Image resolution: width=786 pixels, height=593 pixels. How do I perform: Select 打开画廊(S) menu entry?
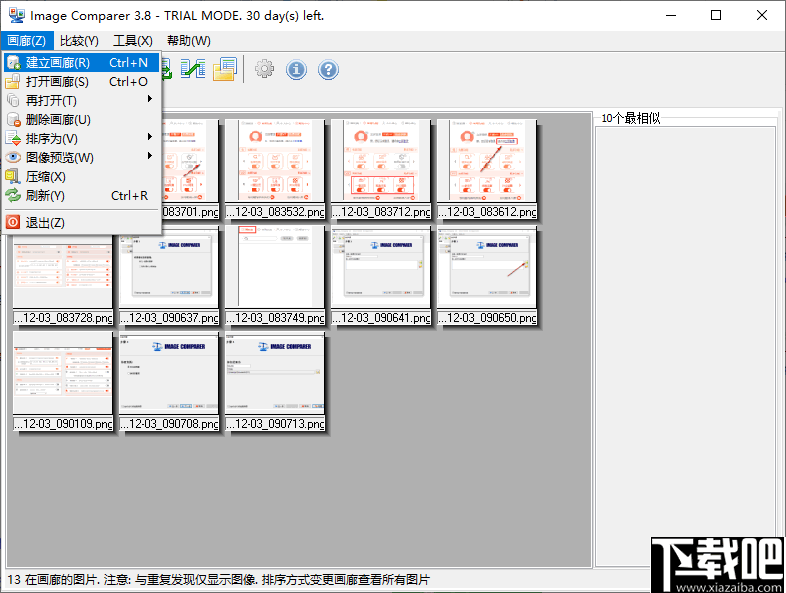pos(81,82)
